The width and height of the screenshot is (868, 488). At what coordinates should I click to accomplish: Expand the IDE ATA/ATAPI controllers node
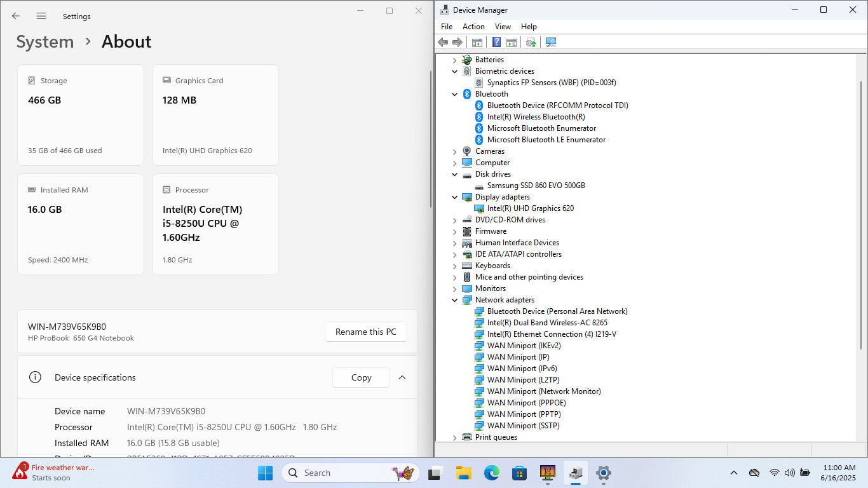click(454, 254)
